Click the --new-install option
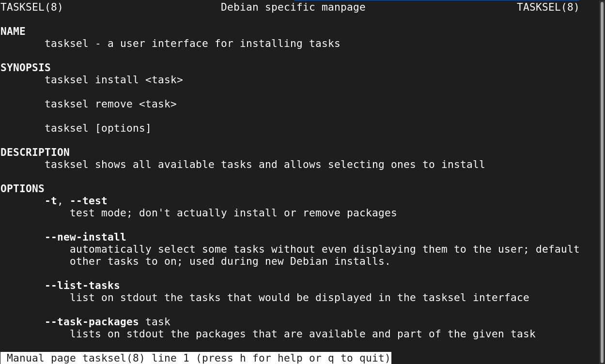The image size is (605, 364). (85, 237)
